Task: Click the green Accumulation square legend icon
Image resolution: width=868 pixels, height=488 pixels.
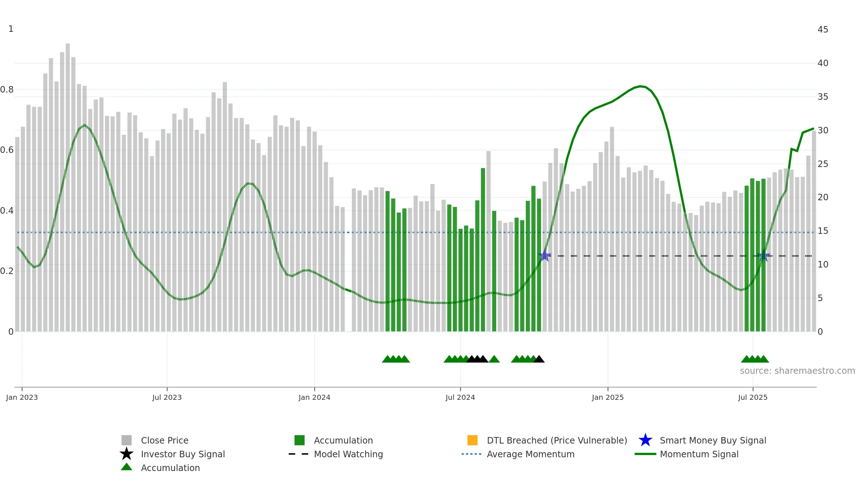Action: (299, 440)
